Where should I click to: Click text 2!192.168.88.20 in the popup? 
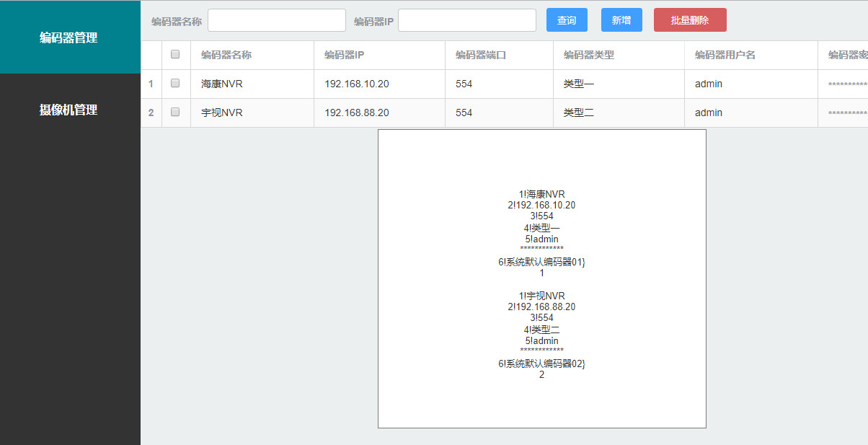[x=541, y=307]
